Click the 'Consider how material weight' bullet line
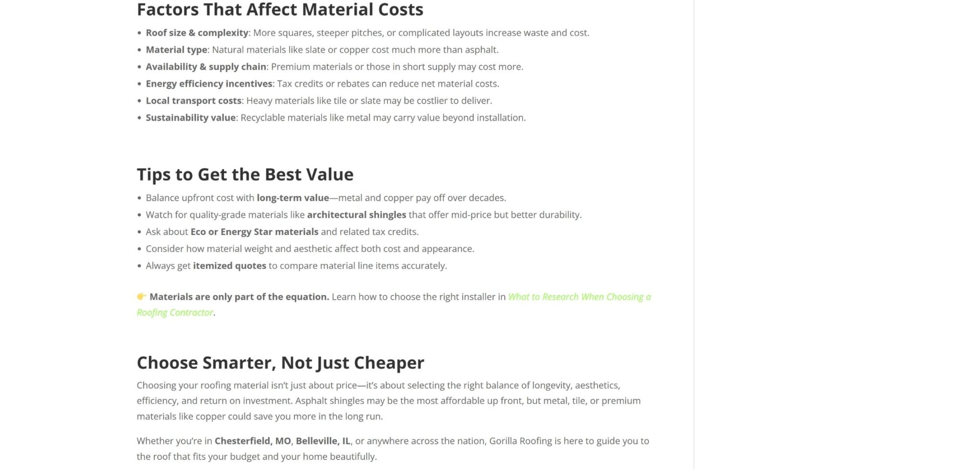 [310, 249]
